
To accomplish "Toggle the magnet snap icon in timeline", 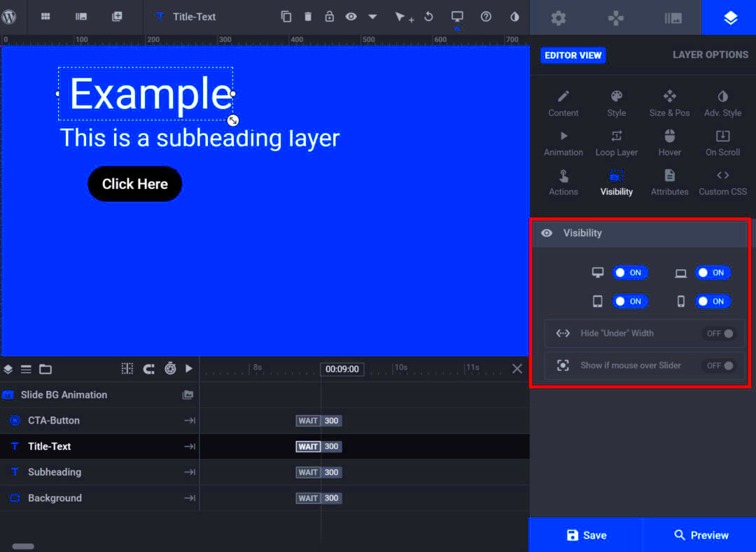I will 149,369.
